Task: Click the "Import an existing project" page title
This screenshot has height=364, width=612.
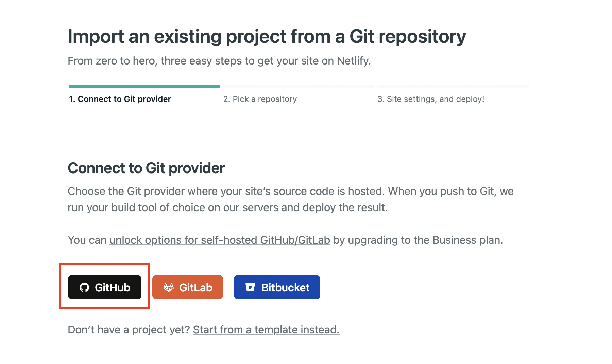Action: (x=267, y=36)
